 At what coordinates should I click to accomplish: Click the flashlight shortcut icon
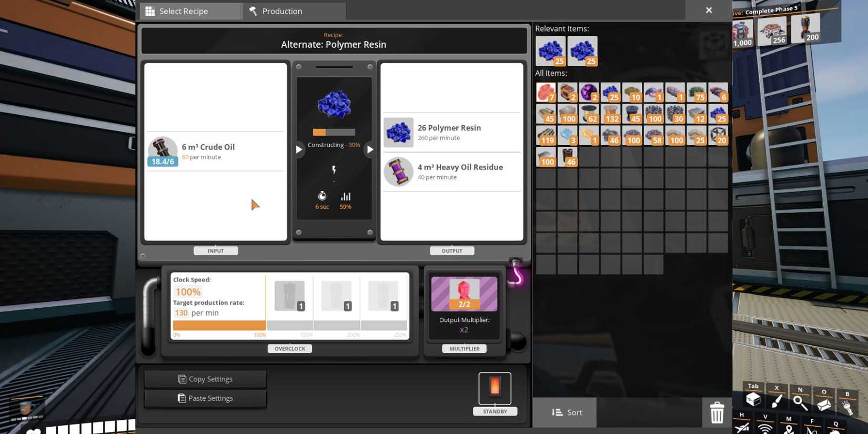pos(847,406)
